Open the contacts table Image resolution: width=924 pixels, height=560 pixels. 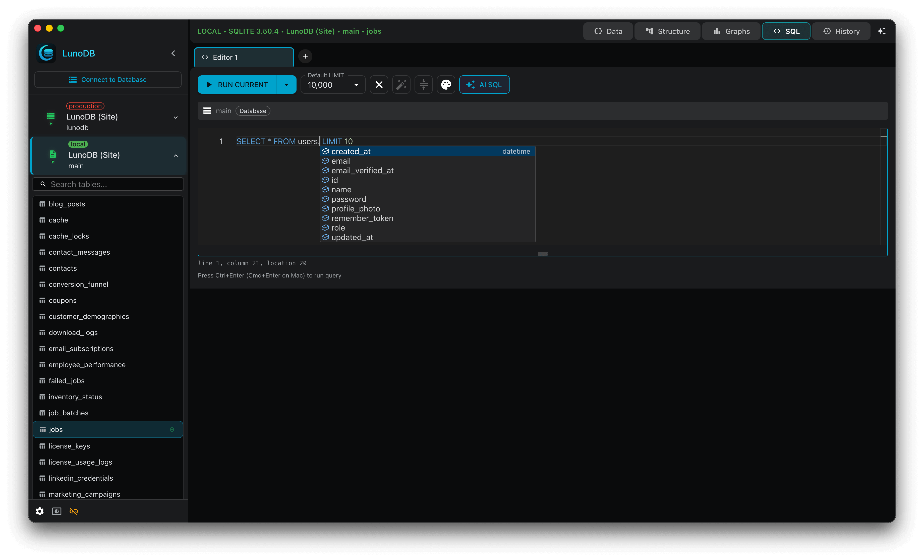108,268
